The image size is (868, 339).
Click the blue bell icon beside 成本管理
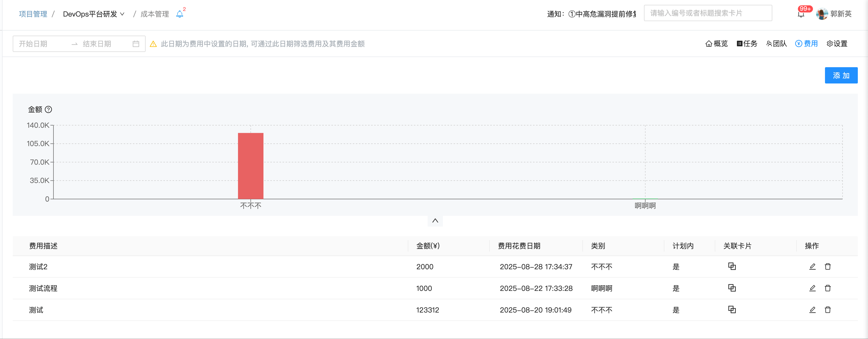180,14
